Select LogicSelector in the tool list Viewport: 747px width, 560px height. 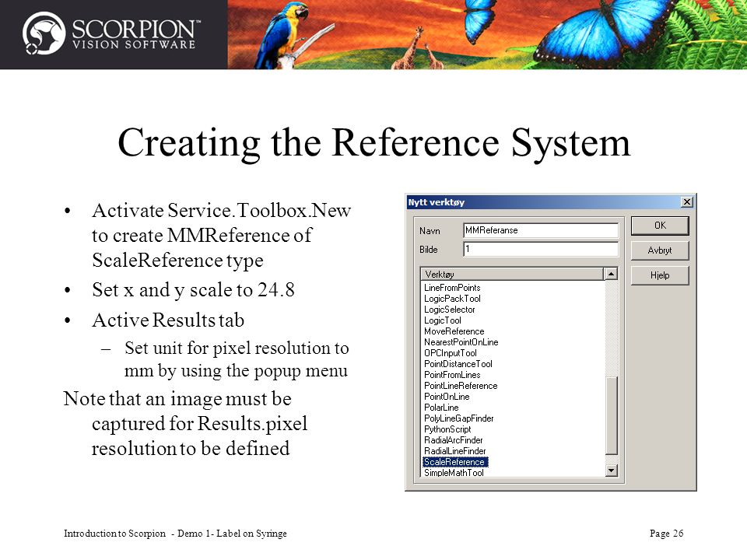[449, 310]
